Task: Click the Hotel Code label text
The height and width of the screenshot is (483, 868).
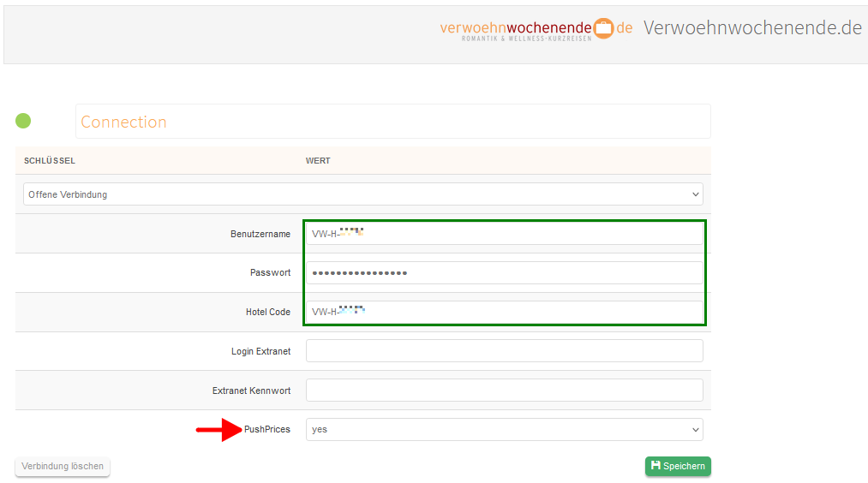Action: click(x=267, y=313)
